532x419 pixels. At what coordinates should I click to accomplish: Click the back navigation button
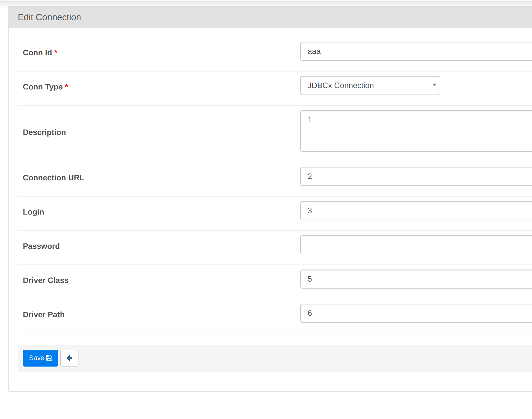point(69,358)
